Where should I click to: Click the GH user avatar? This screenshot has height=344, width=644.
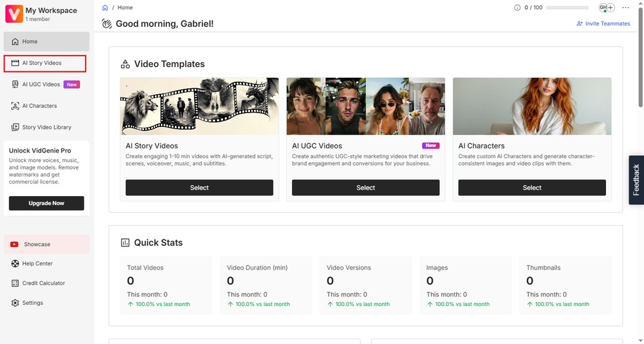[x=603, y=8]
